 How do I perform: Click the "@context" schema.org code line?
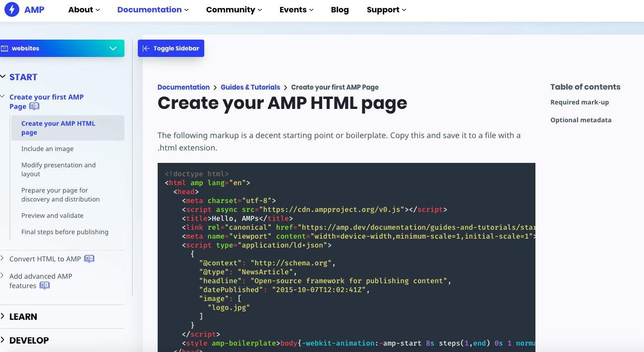268,263
